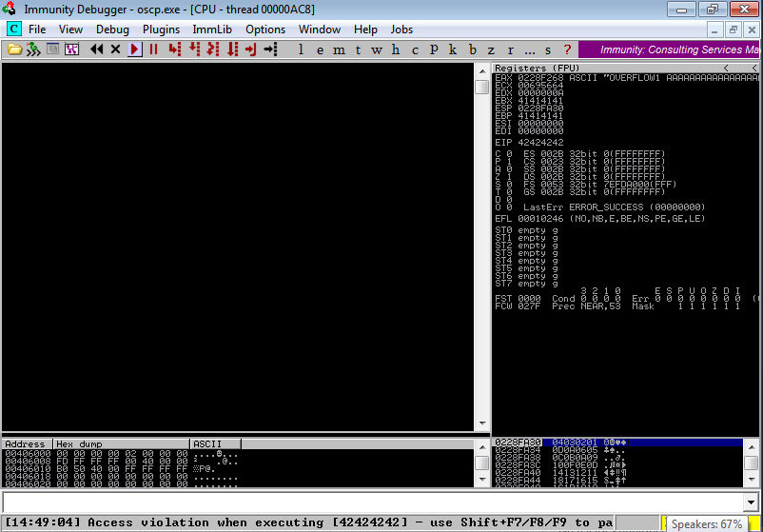763x532 pixels.
Task: Open the Options menu
Action: coord(265,30)
